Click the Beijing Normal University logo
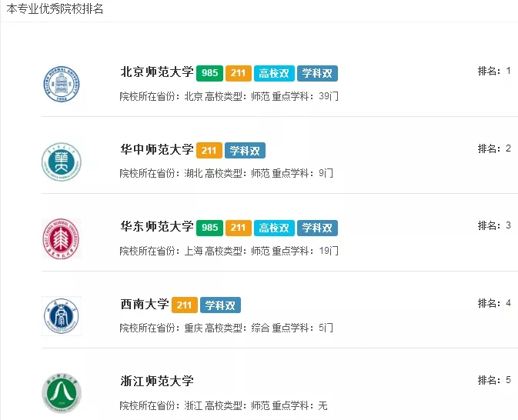 click(x=61, y=85)
